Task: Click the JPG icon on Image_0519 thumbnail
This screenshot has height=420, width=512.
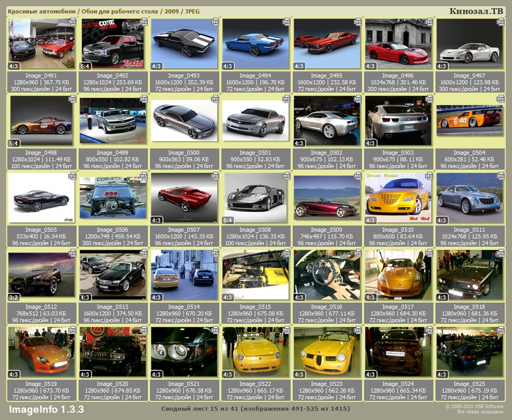Action: click(72, 331)
